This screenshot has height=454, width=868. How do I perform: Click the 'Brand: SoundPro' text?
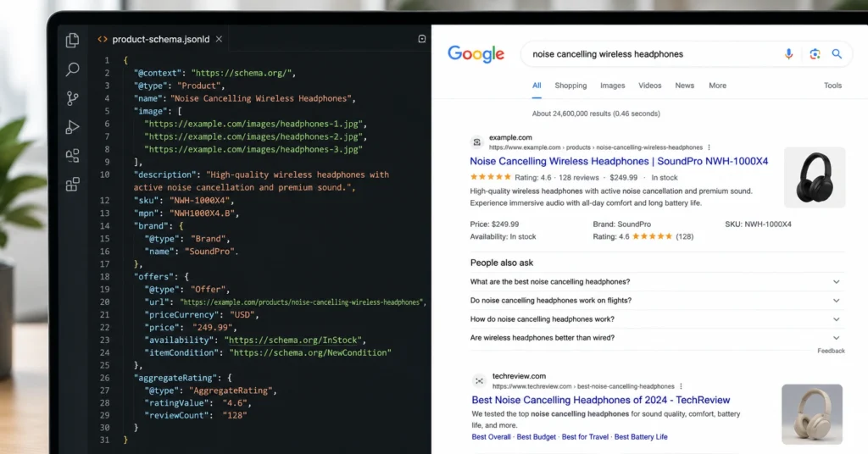pos(621,224)
